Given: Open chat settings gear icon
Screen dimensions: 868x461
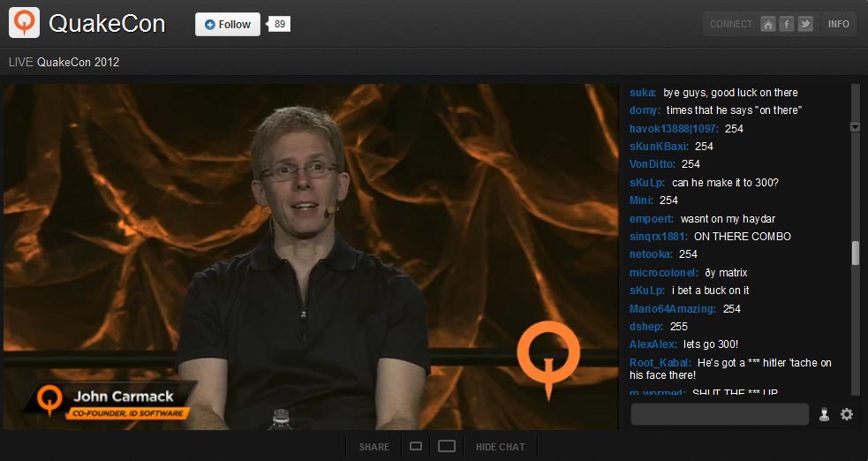Looking at the screenshot, I should (847, 414).
